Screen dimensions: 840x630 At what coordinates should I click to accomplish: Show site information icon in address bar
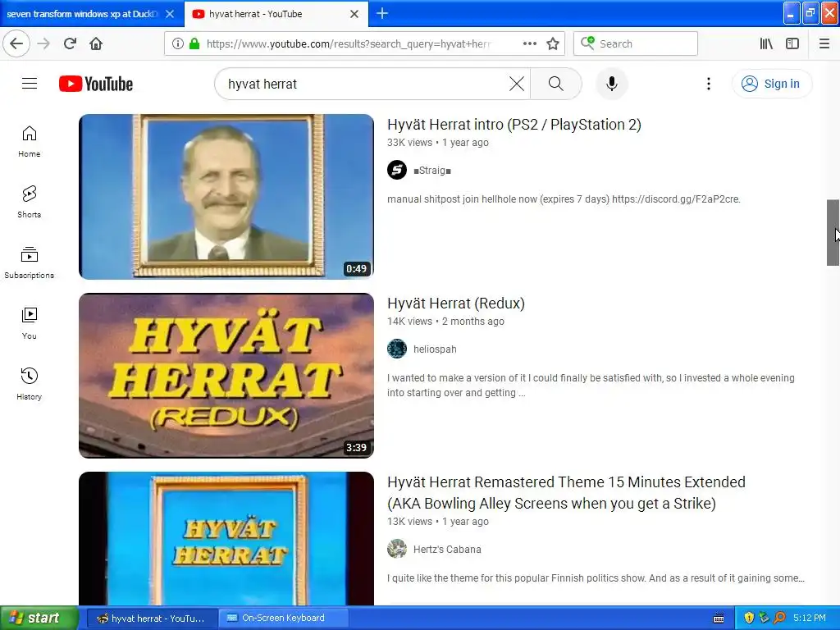[x=177, y=43]
